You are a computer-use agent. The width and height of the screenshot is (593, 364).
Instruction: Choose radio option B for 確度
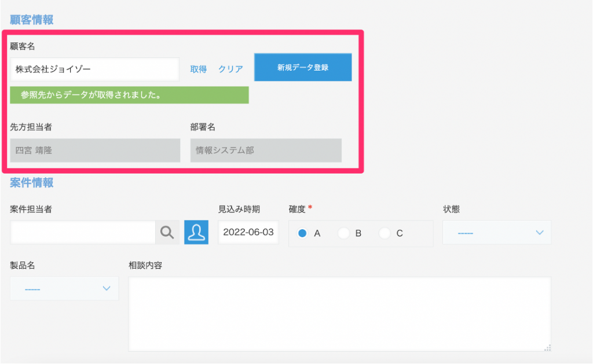point(343,233)
